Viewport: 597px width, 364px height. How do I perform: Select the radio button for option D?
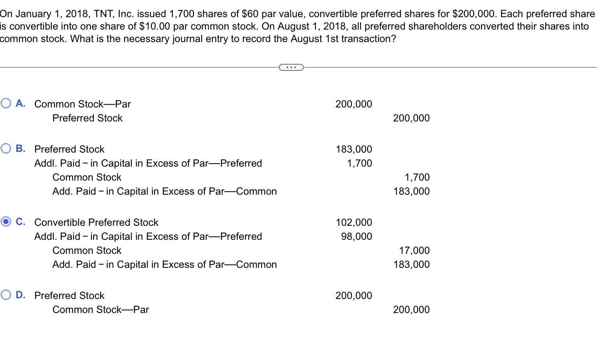pos(5,294)
